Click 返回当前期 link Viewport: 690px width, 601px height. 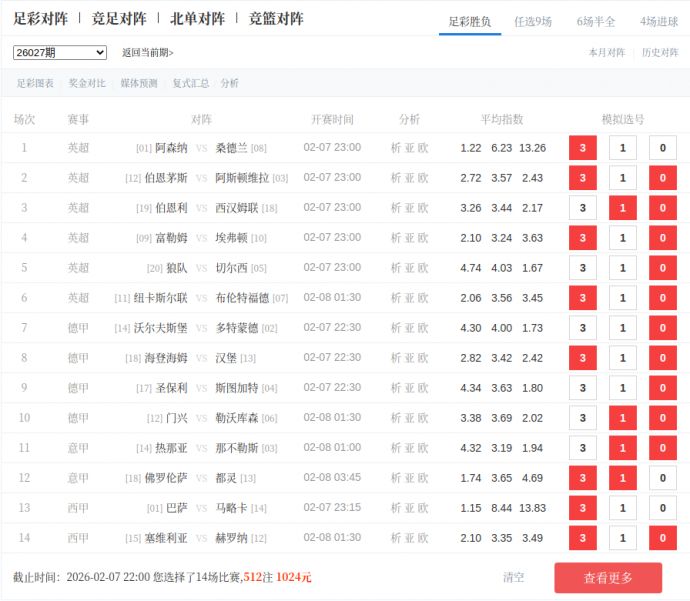(147, 52)
